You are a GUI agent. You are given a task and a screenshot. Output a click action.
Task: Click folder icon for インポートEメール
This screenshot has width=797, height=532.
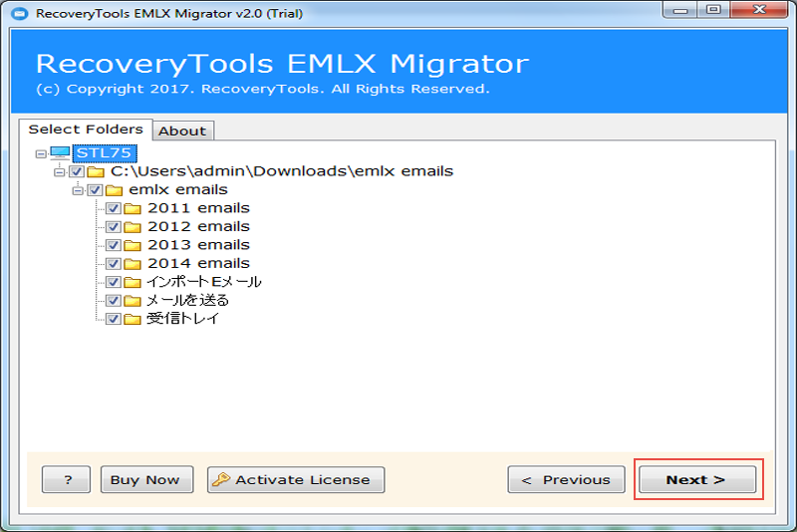click(x=133, y=282)
